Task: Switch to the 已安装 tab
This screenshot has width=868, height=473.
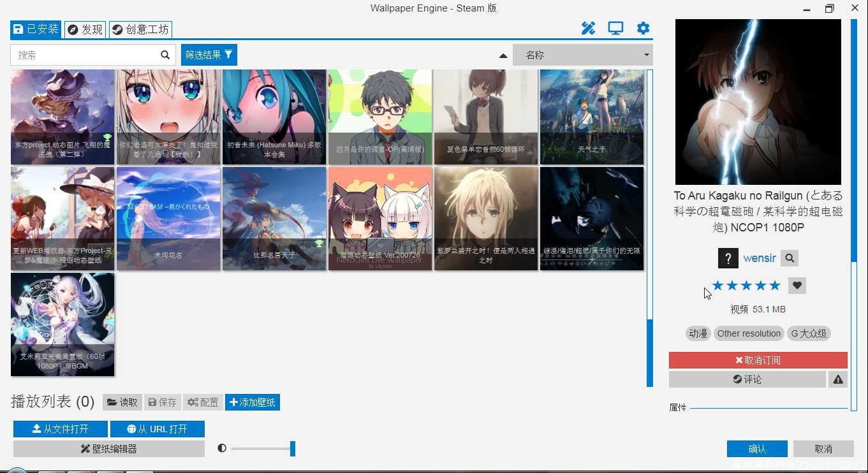Action: (36, 29)
